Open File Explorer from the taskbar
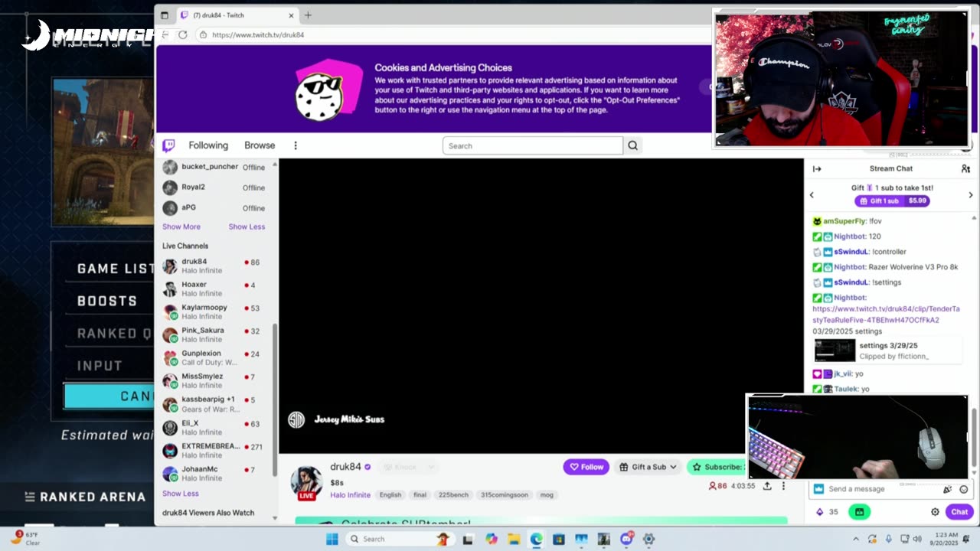Viewport: 980px width, 551px height. tap(514, 539)
